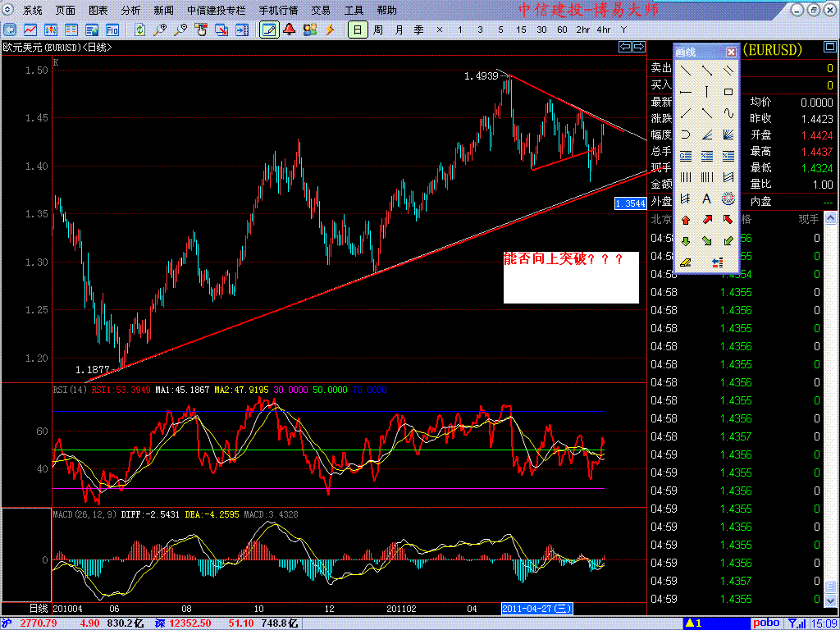Select the parallel lines drawing tool
This screenshot has width=840, height=630.
[x=728, y=71]
